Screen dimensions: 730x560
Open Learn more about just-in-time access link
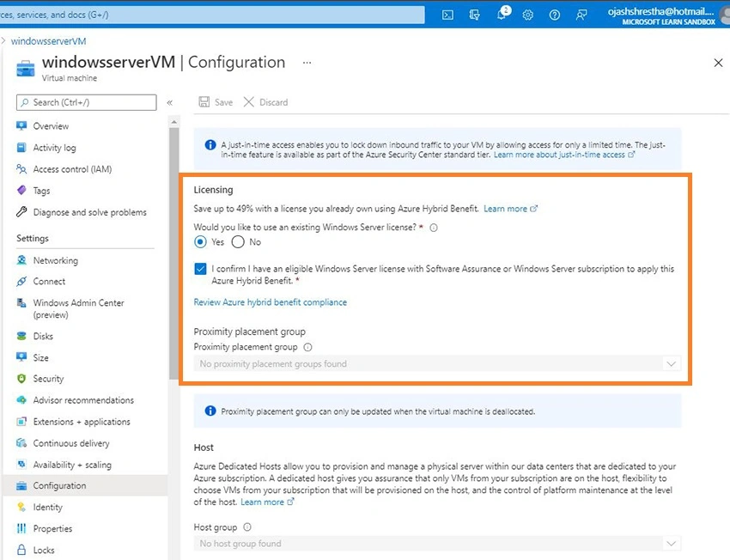(x=563, y=155)
